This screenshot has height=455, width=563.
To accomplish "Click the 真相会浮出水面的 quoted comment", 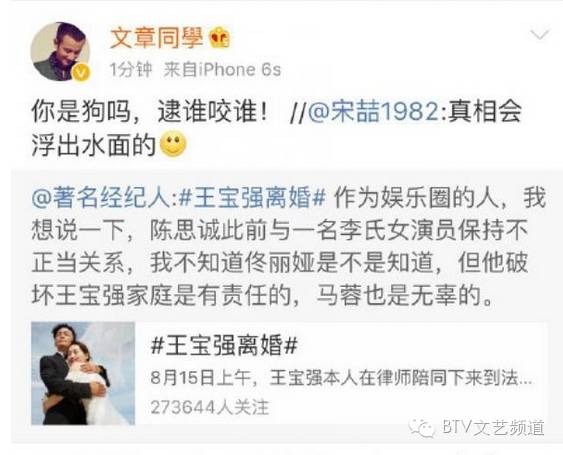I will pyautogui.click(x=276, y=128).
